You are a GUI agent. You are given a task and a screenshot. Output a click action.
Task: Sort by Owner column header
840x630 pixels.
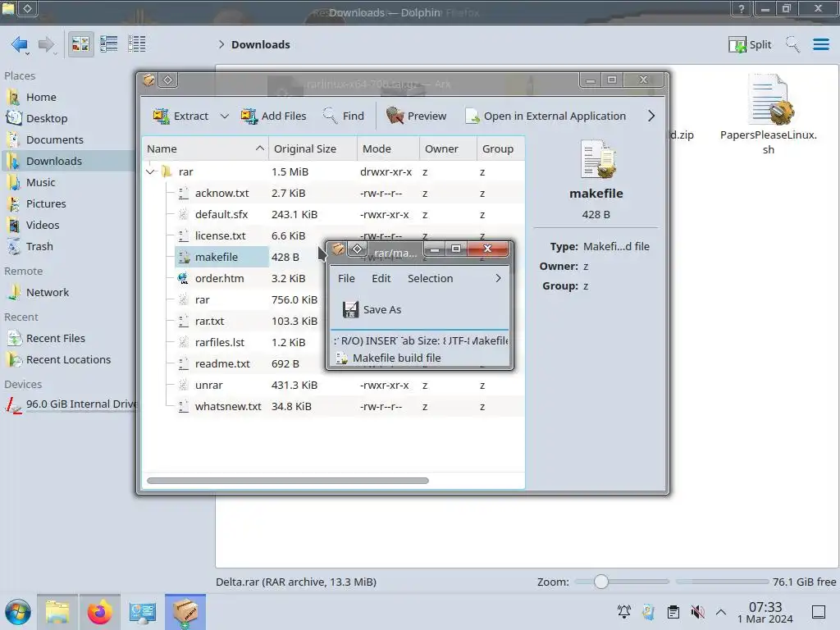click(448, 148)
